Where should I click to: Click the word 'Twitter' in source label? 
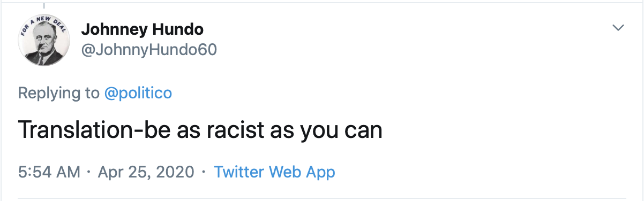[x=239, y=172]
